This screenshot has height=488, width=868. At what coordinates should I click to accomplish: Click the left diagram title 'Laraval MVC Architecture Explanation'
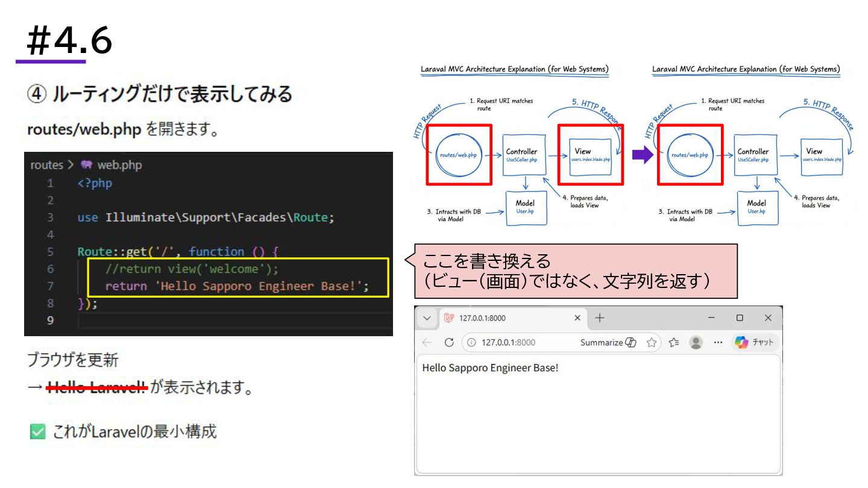click(515, 69)
